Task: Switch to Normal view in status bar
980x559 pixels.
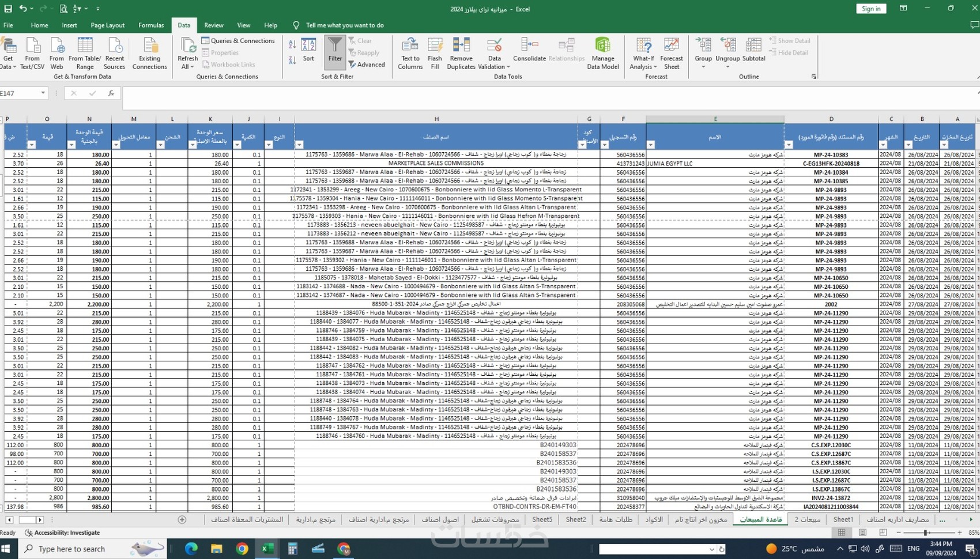Action: [842, 532]
